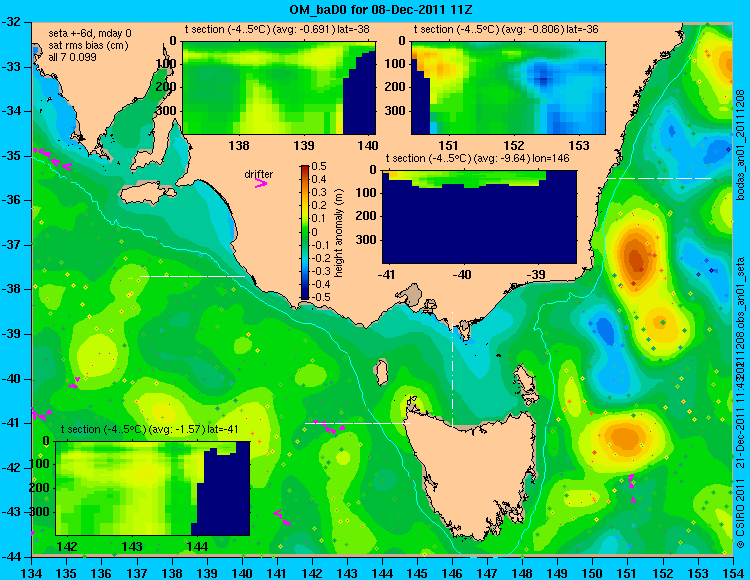Open the temperature section plot for lat=-38

(x=279, y=88)
